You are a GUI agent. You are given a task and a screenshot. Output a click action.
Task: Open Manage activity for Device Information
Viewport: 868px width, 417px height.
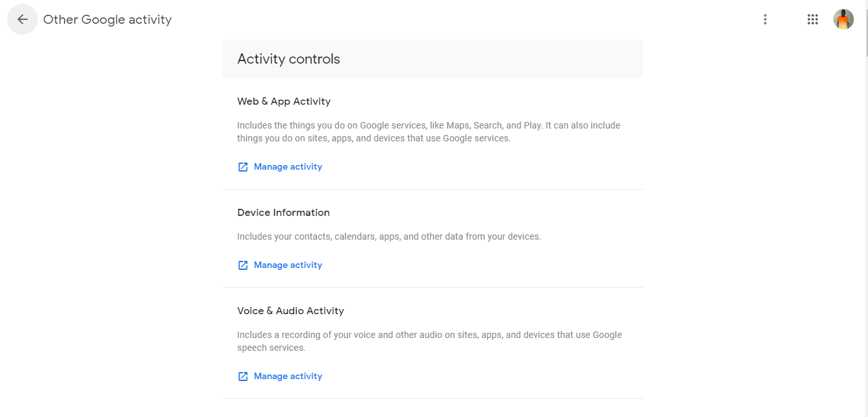(x=288, y=265)
